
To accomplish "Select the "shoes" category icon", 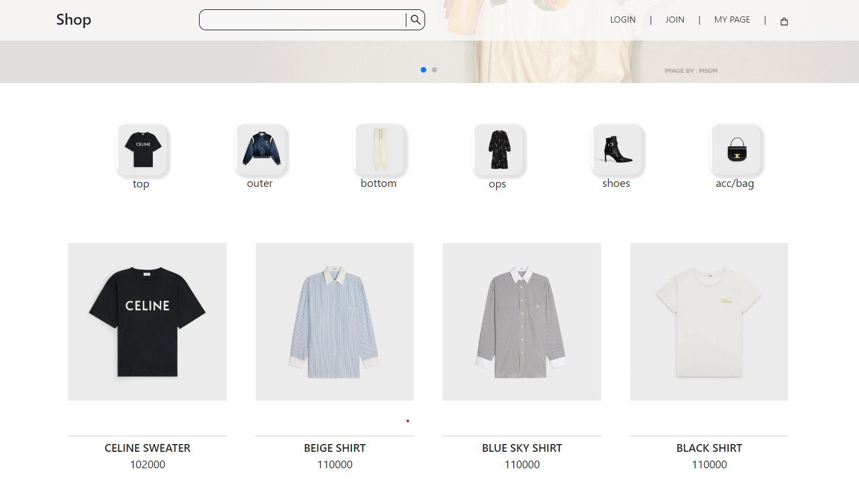I will click(x=616, y=149).
